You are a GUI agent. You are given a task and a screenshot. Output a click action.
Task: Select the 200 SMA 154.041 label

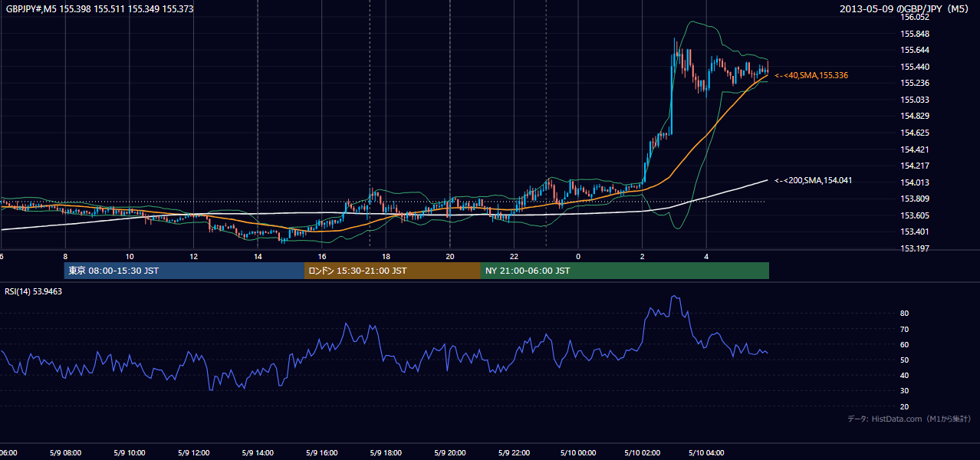[x=814, y=180]
